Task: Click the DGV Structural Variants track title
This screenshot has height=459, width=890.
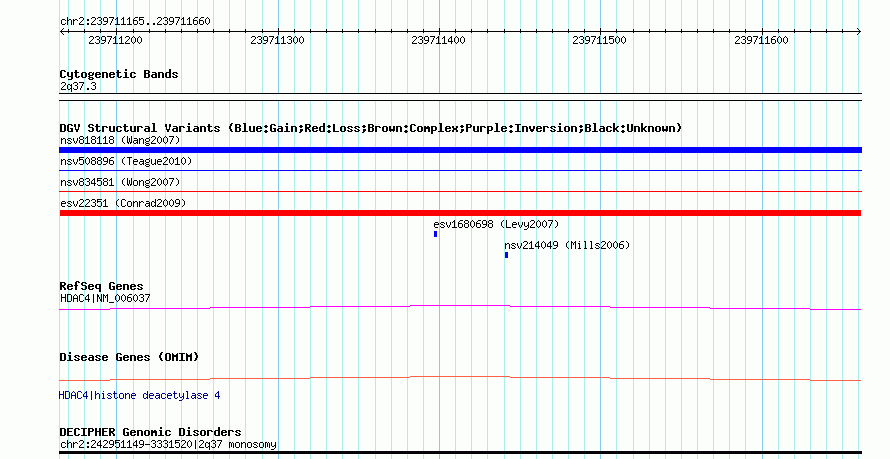Action: (370, 128)
